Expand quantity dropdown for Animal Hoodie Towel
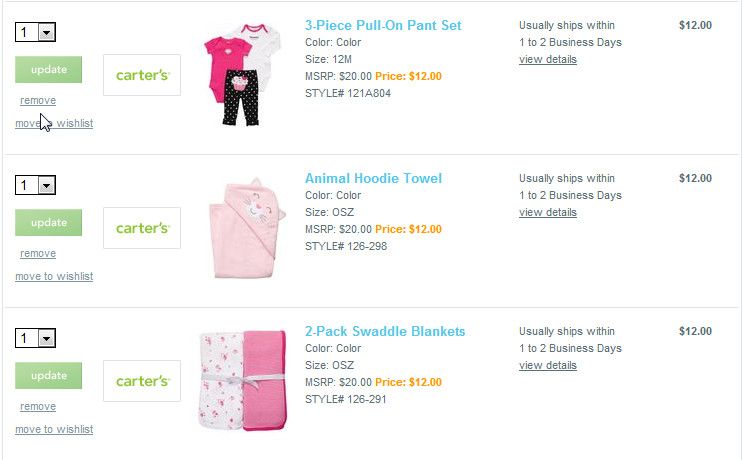Screen dimensions: 742x460 tap(46, 186)
